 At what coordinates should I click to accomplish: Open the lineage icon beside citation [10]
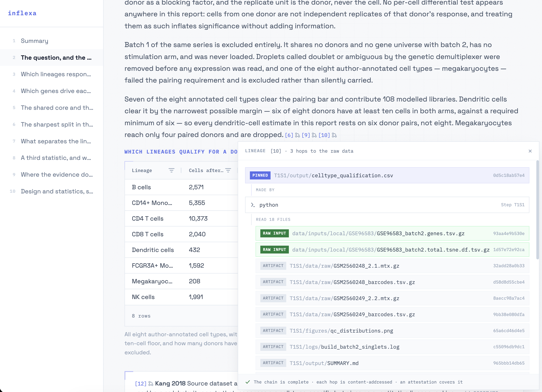[334, 135]
